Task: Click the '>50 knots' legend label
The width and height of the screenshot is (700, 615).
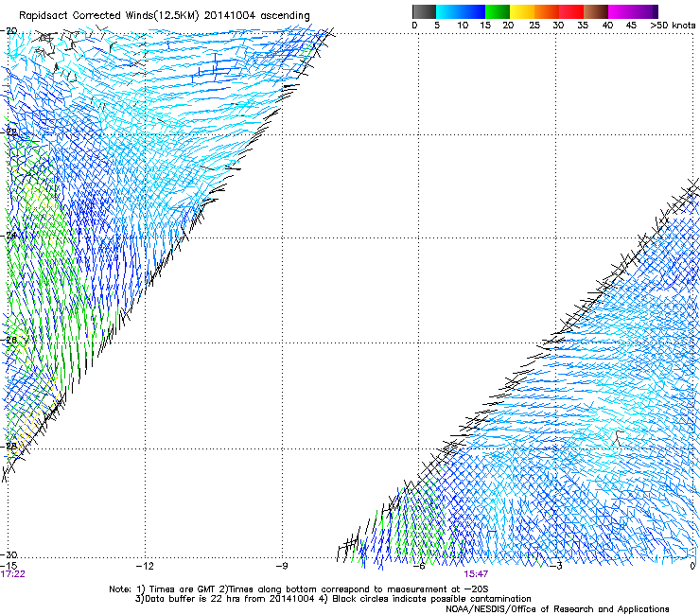Action: tap(673, 26)
